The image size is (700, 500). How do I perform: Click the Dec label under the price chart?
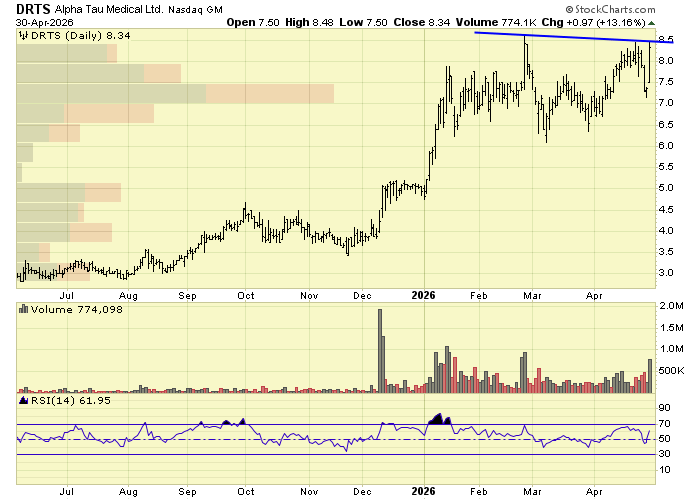pyautogui.click(x=362, y=296)
